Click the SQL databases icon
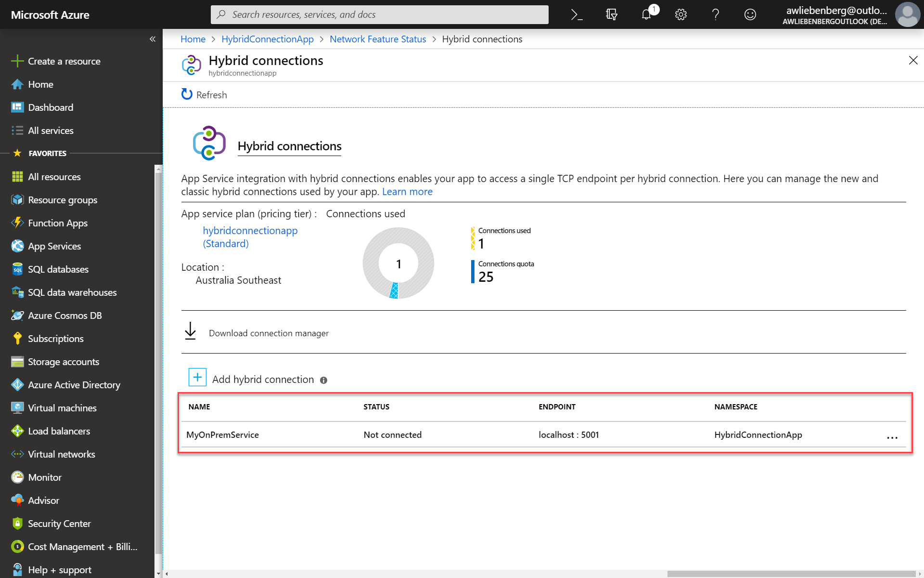The height and width of the screenshot is (578, 924). pos(17,269)
